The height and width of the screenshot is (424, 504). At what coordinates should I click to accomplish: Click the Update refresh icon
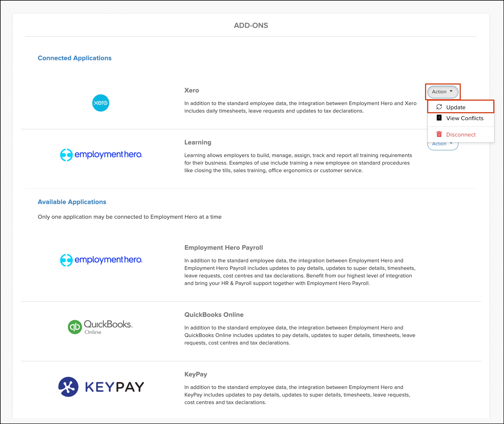439,107
